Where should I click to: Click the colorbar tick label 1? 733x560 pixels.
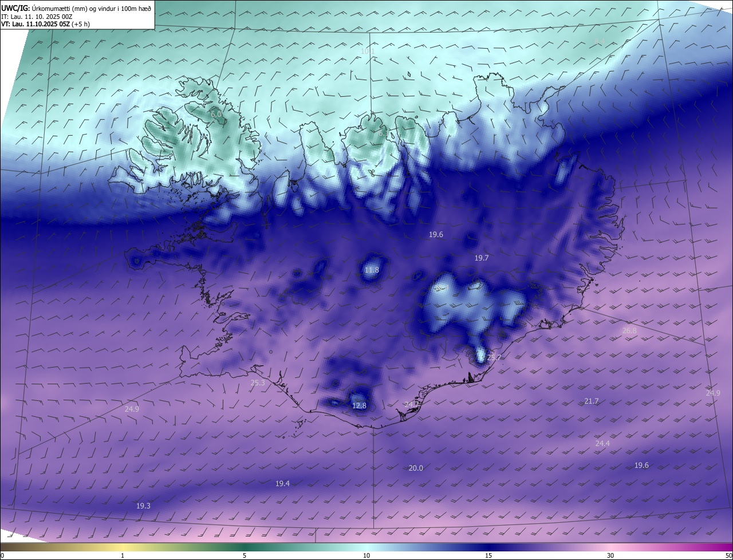[123, 555]
